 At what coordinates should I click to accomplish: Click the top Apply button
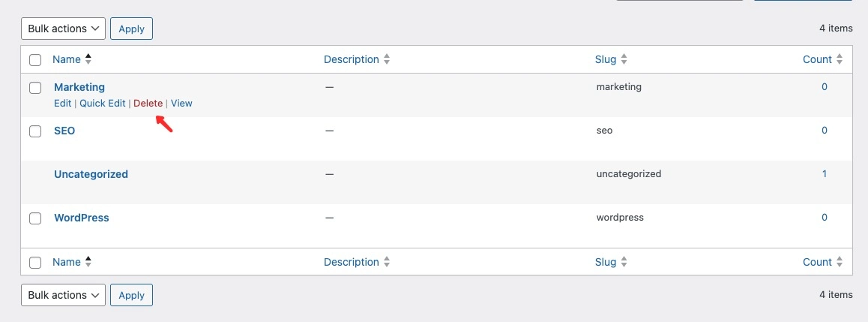point(131,29)
